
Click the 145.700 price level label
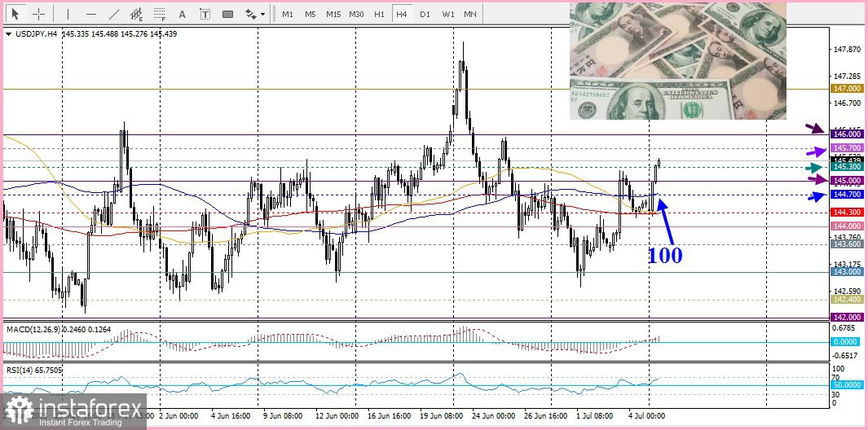(847, 147)
